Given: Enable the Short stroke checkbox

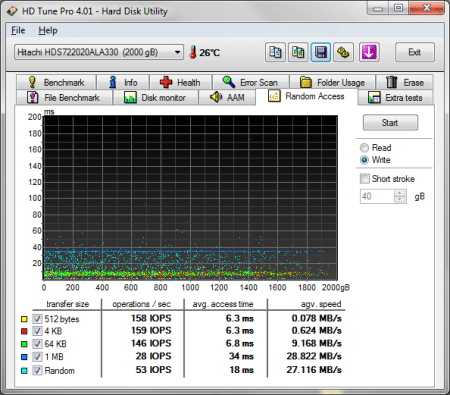Looking at the screenshot, I should (x=365, y=179).
